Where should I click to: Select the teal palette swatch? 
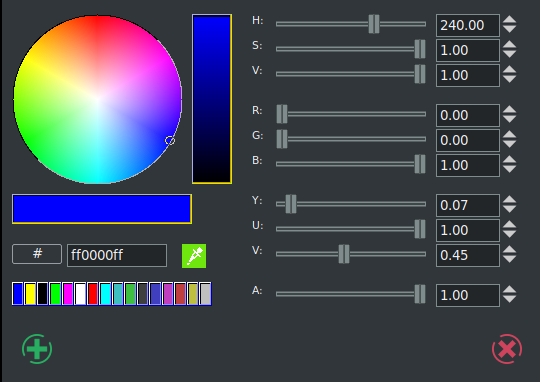pyautogui.click(x=117, y=293)
